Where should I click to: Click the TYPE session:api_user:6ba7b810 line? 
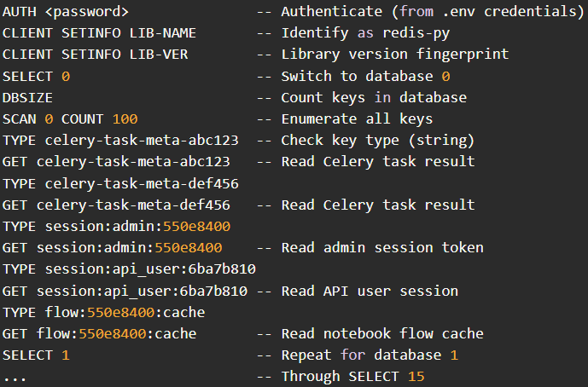coord(129,269)
